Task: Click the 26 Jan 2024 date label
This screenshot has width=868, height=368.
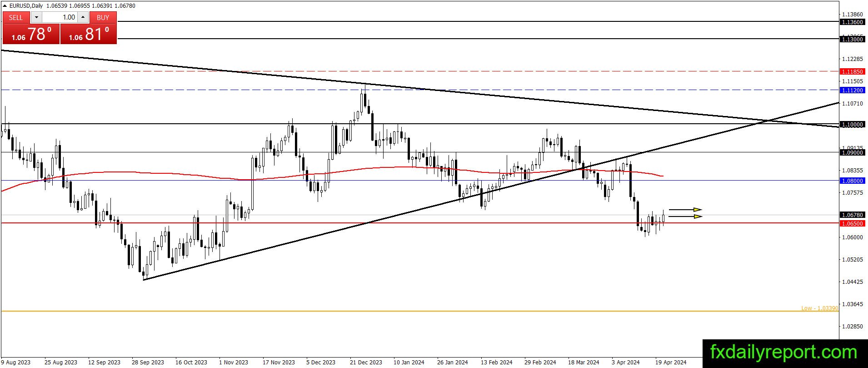Action: pyautogui.click(x=453, y=363)
